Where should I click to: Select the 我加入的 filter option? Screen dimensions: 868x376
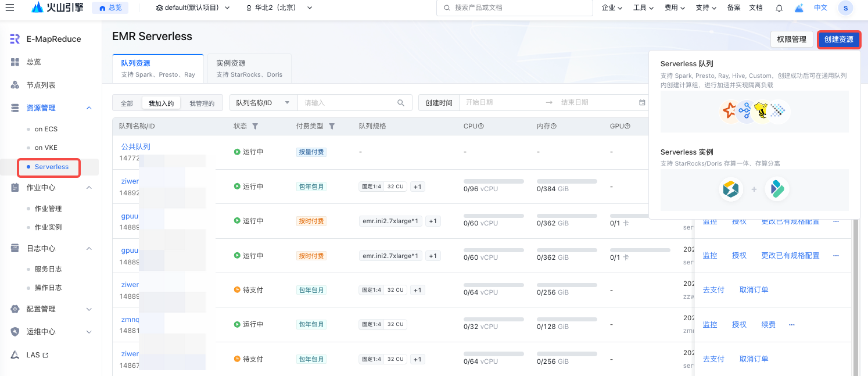[161, 103]
